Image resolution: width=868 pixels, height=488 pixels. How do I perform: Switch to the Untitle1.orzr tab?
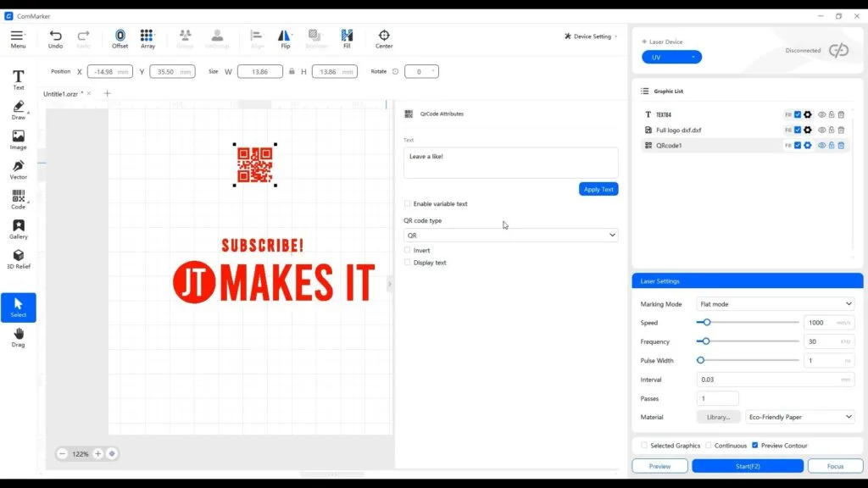[63, 93]
